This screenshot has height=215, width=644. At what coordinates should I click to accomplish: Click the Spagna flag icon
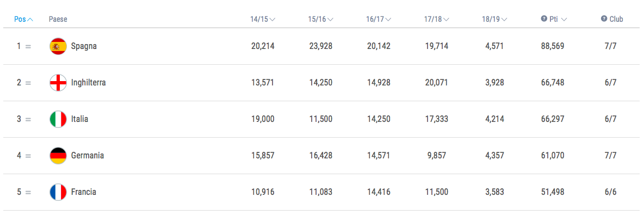(58, 46)
